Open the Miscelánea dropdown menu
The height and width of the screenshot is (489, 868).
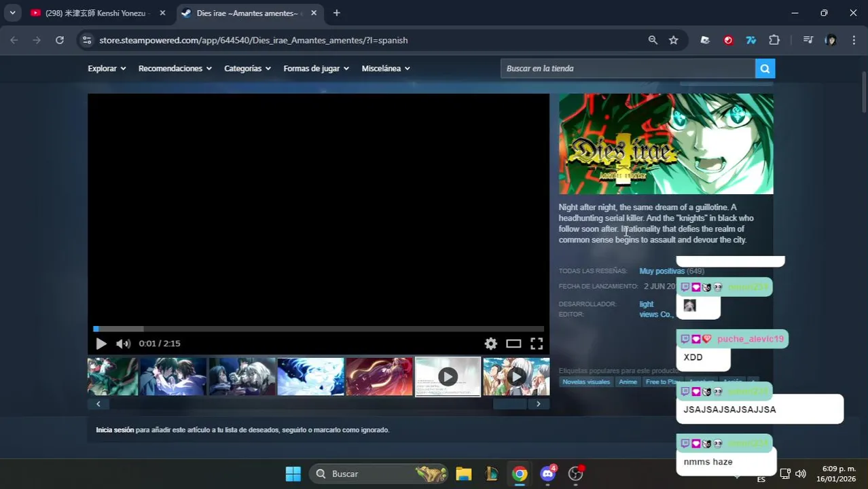[x=386, y=69]
